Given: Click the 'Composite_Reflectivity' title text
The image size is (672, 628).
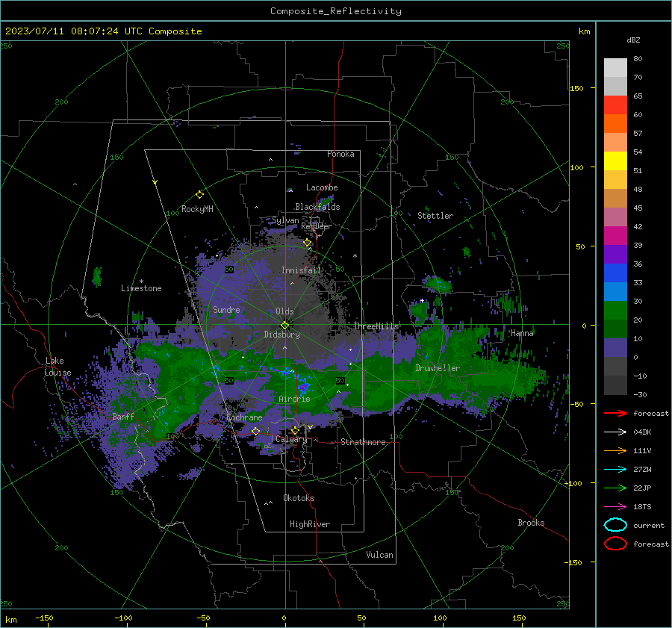Looking at the screenshot, I should (x=336, y=11).
